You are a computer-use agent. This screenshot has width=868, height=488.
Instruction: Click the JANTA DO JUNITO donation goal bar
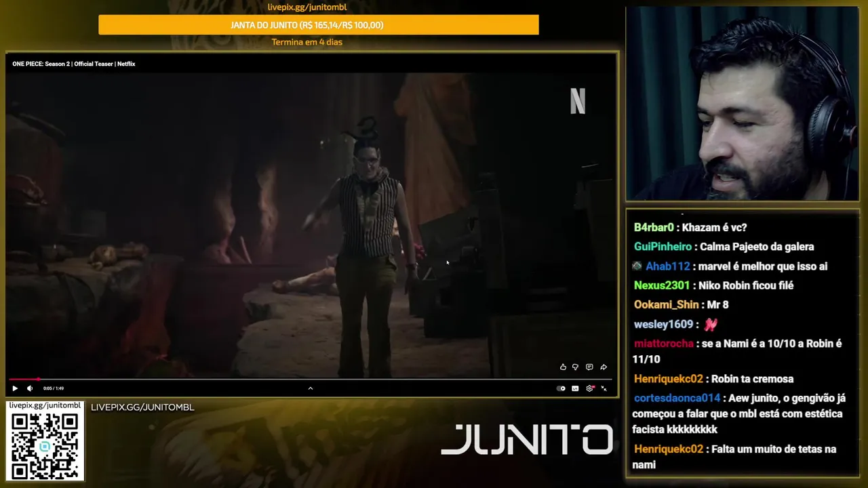(319, 25)
